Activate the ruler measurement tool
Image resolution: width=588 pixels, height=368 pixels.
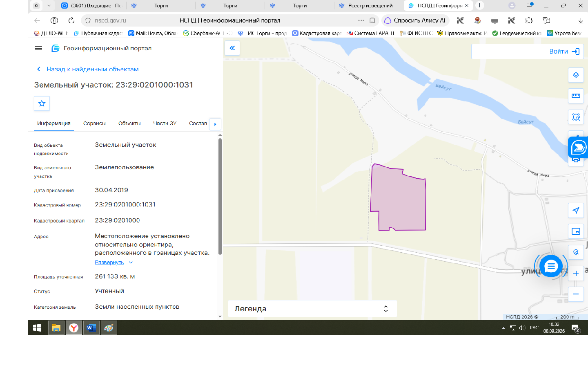point(576,96)
